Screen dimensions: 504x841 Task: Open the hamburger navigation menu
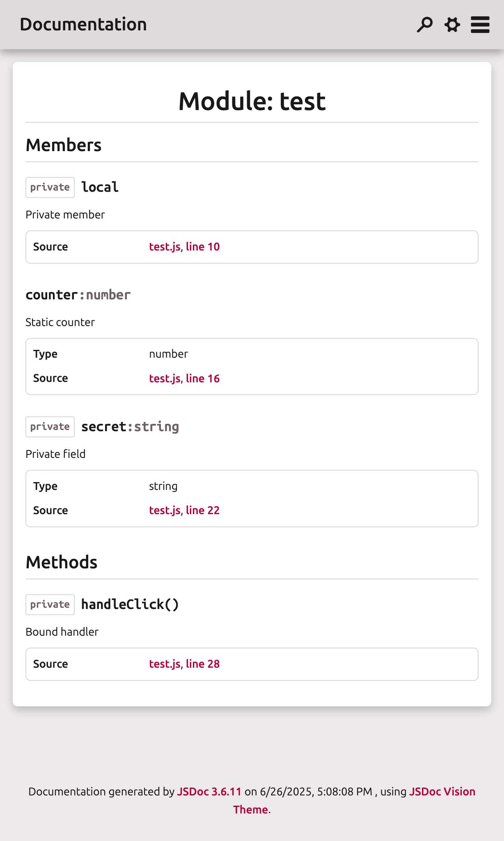480,25
